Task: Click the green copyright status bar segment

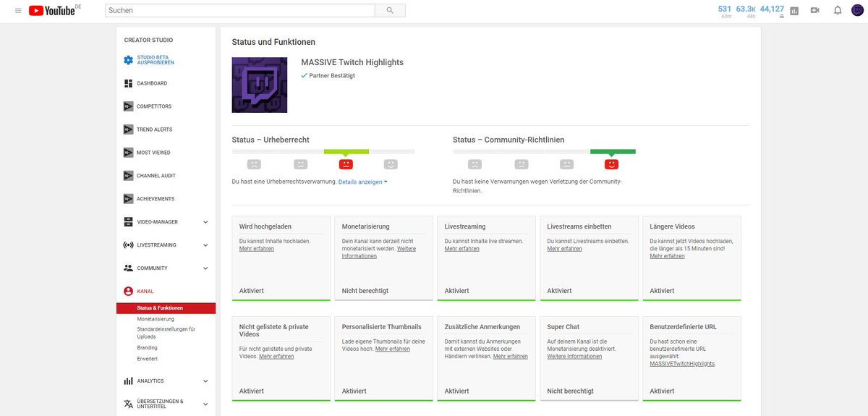Action: (346, 152)
